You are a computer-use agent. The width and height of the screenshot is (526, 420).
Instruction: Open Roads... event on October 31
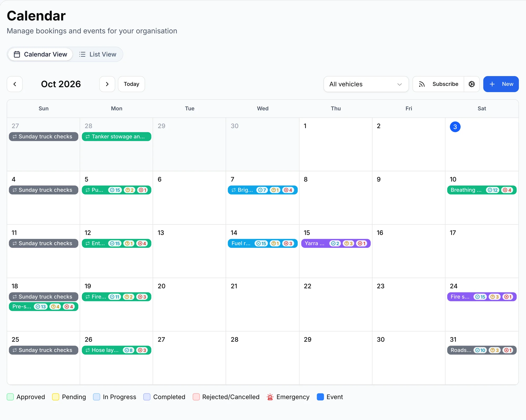(x=482, y=350)
